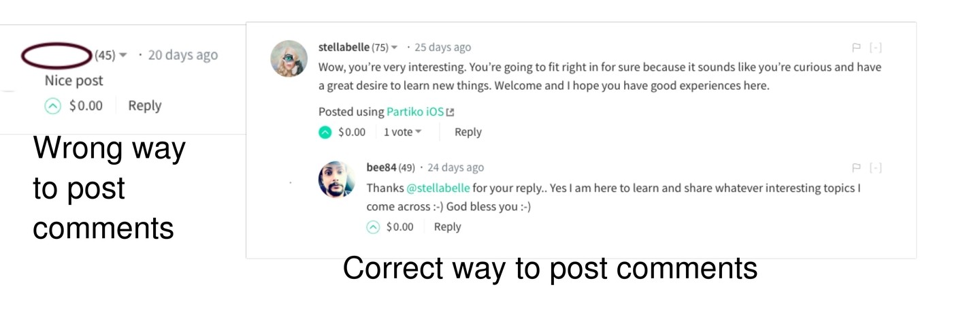The width and height of the screenshot is (980, 330).
Task: Upvote the "Nice post" comment
Action: (52, 105)
